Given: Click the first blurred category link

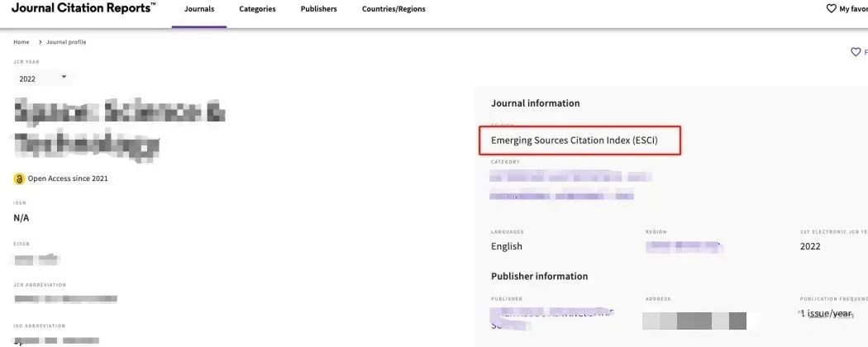Looking at the screenshot, I should pos(570,177).
